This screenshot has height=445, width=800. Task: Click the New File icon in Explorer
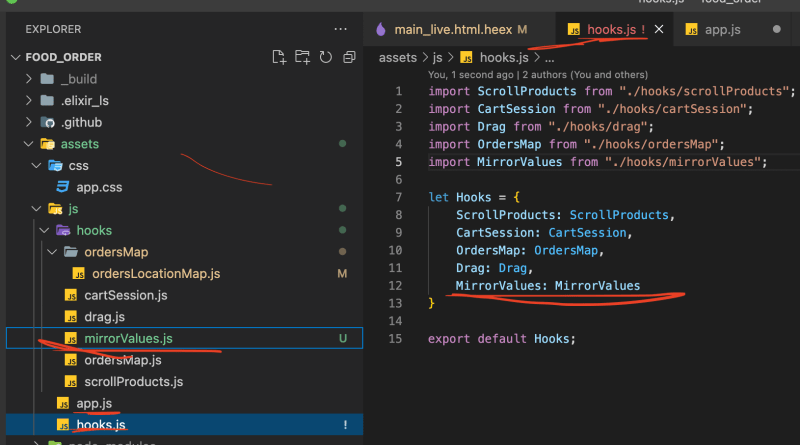[x=279, y=57]
